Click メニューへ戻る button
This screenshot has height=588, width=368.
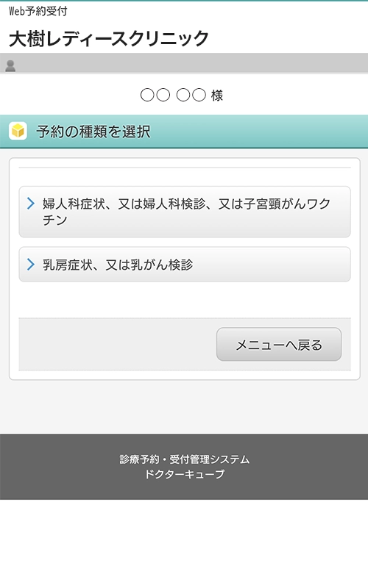[279, 344]
